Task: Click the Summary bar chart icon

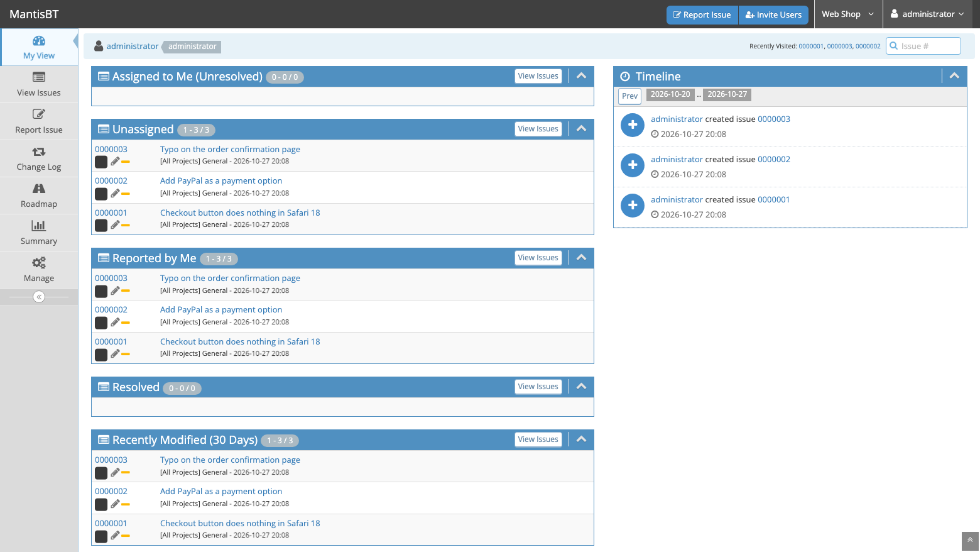Action: [x=39, y=226]
